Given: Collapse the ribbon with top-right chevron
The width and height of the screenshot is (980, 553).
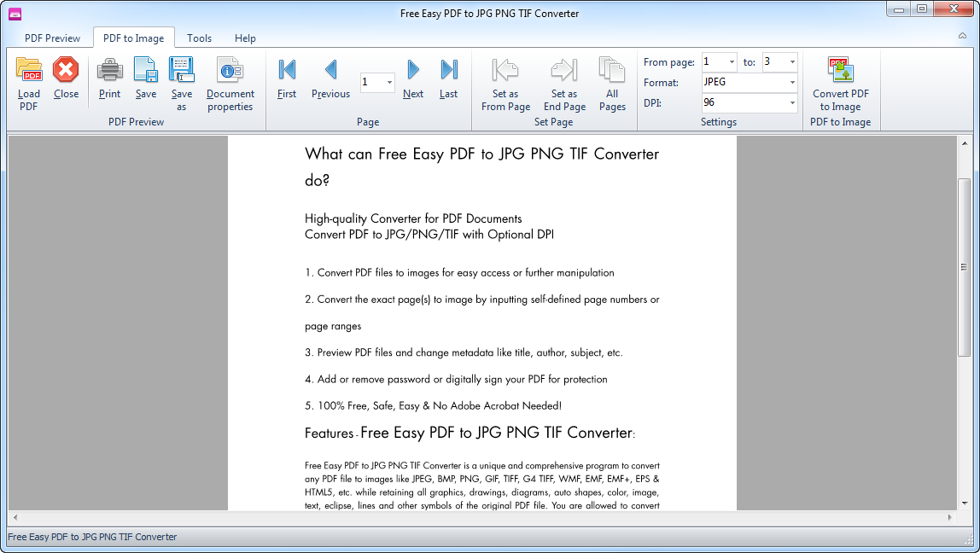Looking at the screenshot, I should [x=963, y=36].
